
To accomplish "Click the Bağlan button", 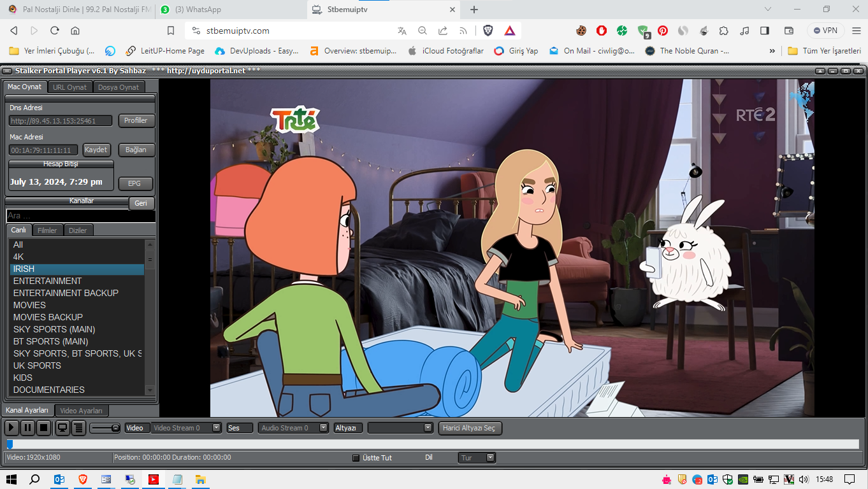I will pos(136,150).
